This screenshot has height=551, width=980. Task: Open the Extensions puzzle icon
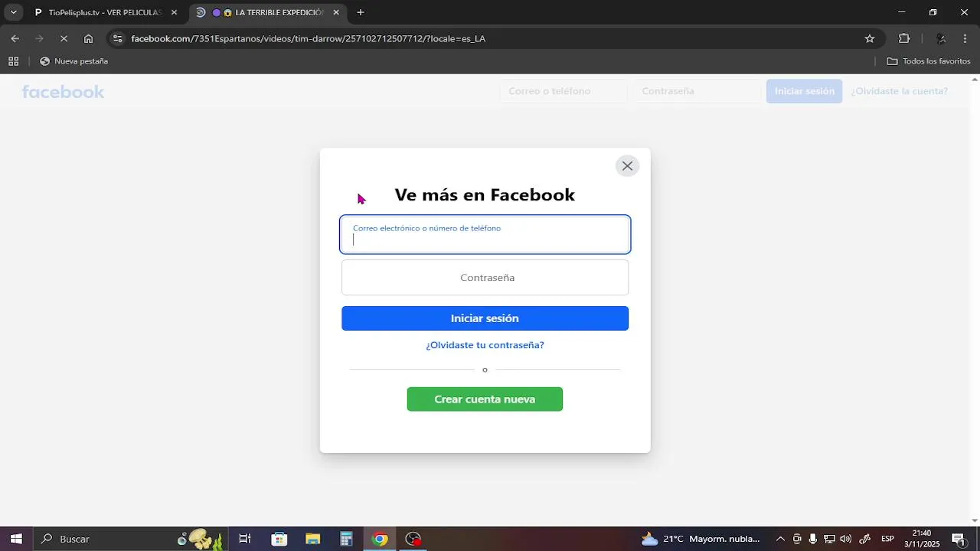[904, 38]
